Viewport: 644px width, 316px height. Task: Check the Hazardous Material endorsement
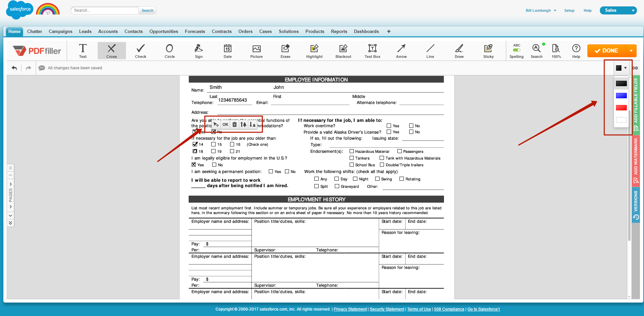point(352,151)
